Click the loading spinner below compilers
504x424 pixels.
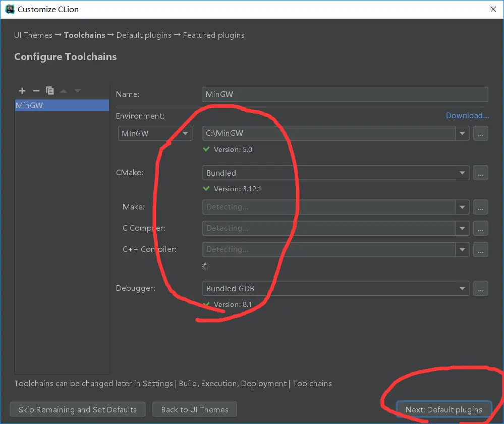click(x=206, y=267)
